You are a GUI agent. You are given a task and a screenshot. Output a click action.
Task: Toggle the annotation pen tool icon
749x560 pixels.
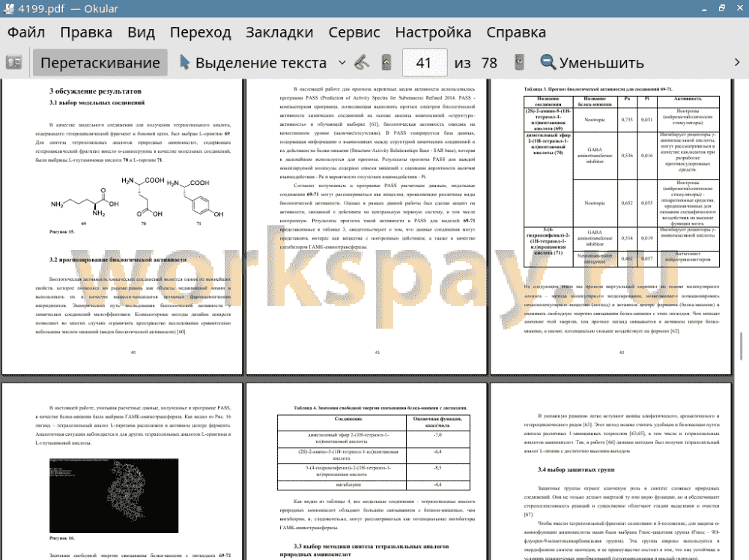click(362, 63)
